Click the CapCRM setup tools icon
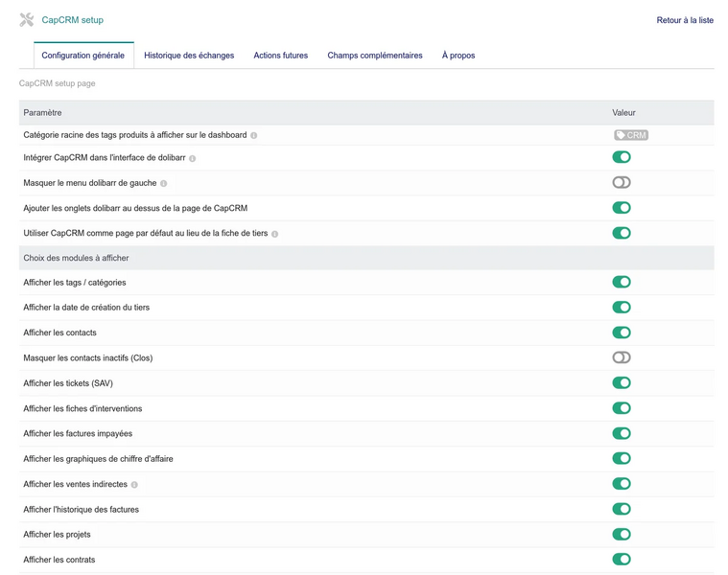 [27, 19]
